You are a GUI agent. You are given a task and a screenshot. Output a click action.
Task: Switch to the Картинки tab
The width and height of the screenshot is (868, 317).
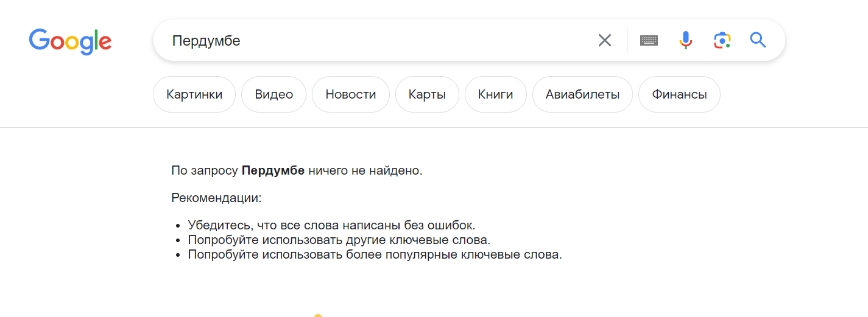[194, 94]
